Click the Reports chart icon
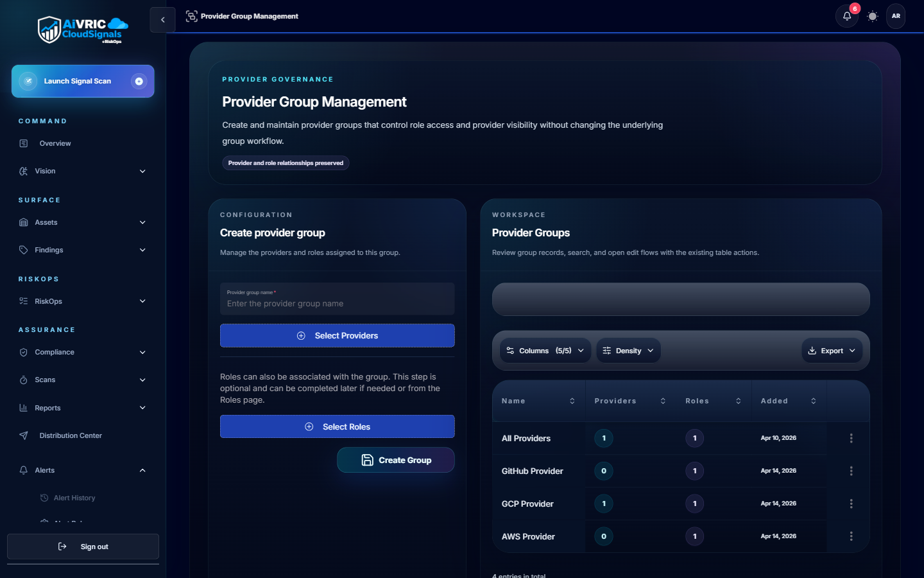924x578 pixels. [24, 408]
